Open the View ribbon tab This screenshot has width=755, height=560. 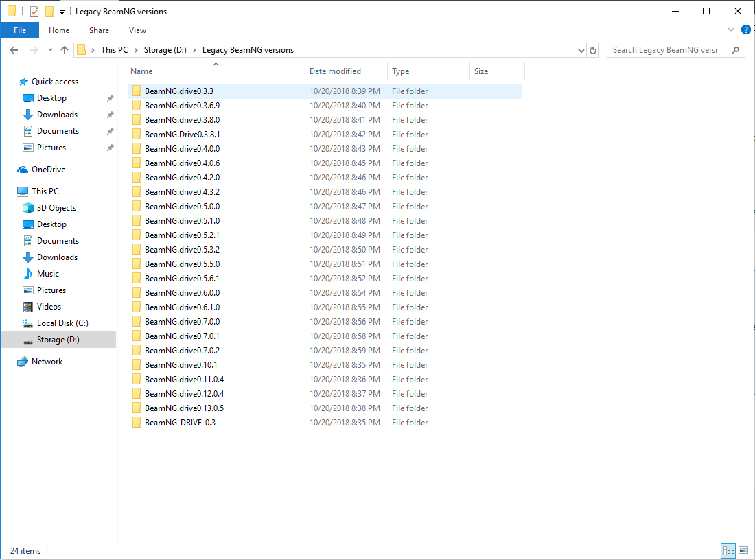(x=137, y=30)
